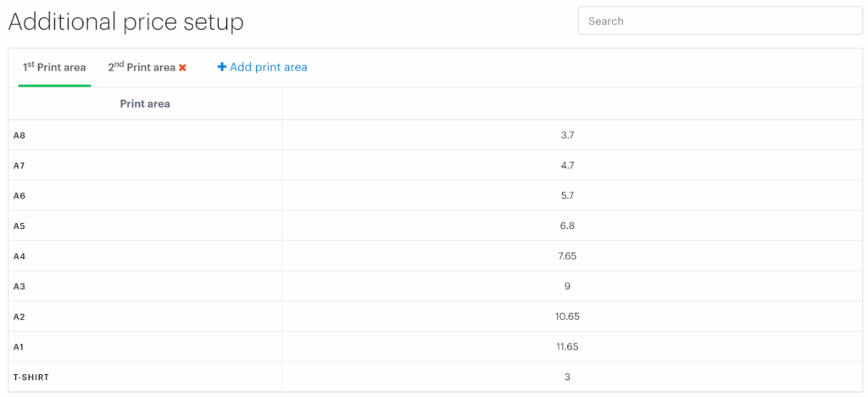Screen dimensions: 868x397
Task: Select the A6 row label
Action: coord(19,196)
